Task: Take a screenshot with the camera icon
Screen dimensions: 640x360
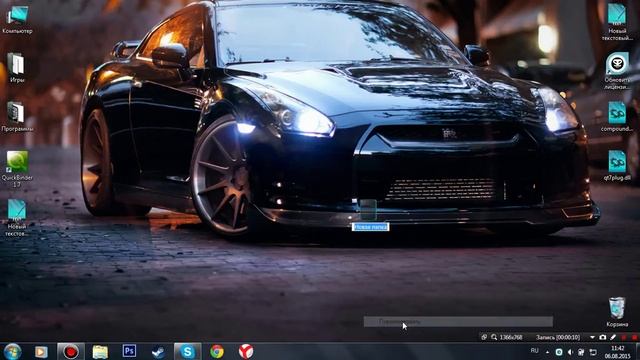Action: [602, 337]
